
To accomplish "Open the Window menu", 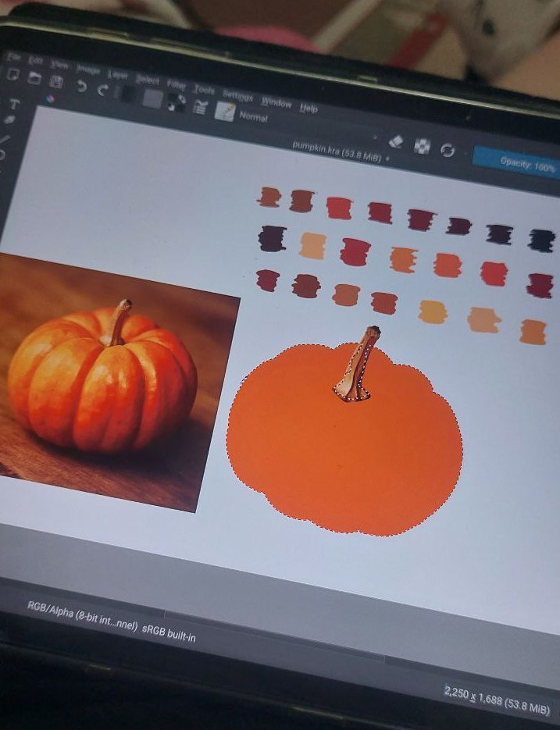I will tap(276, 102).
